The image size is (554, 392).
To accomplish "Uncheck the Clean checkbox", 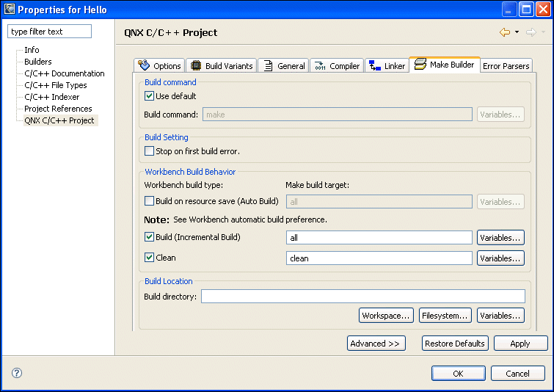I will (x=150, y=258).
